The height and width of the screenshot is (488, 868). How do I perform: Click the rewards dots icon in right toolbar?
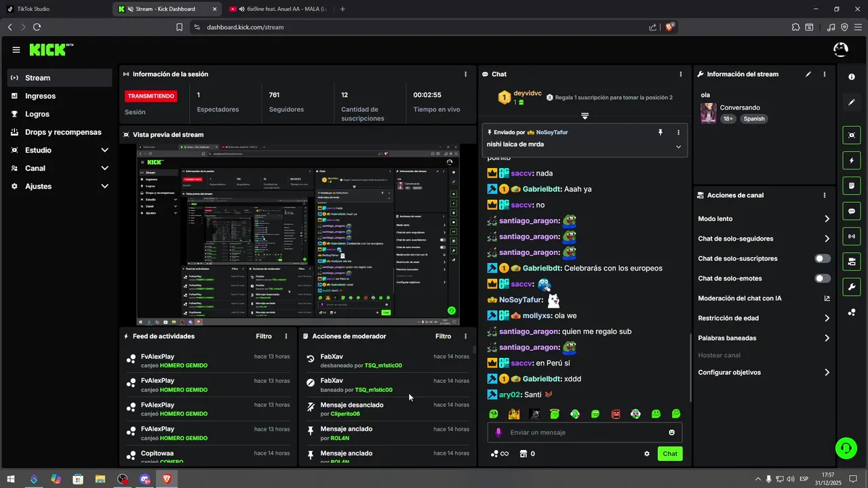(x=852, y=312)
